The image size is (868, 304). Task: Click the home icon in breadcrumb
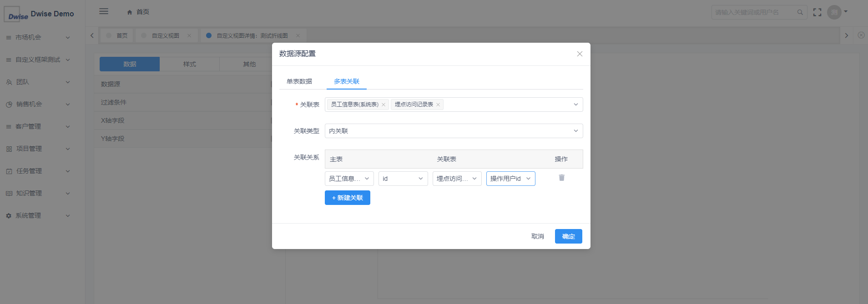click(130, 12)
